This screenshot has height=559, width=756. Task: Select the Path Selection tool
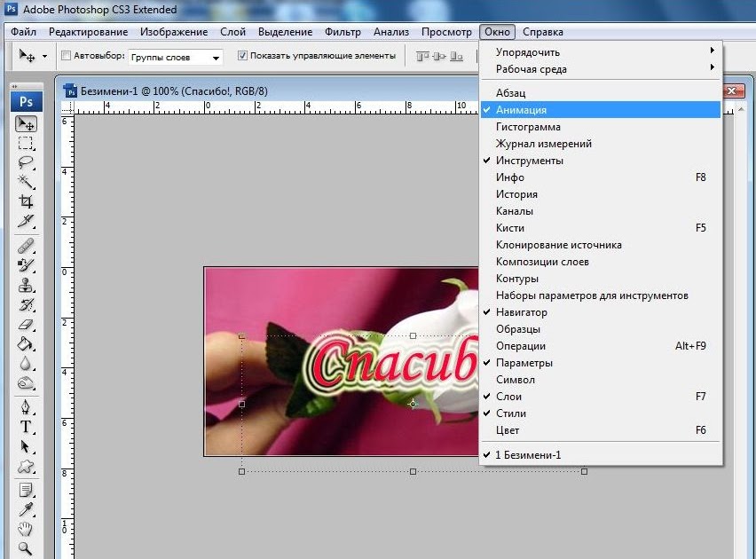coord(26,447)
